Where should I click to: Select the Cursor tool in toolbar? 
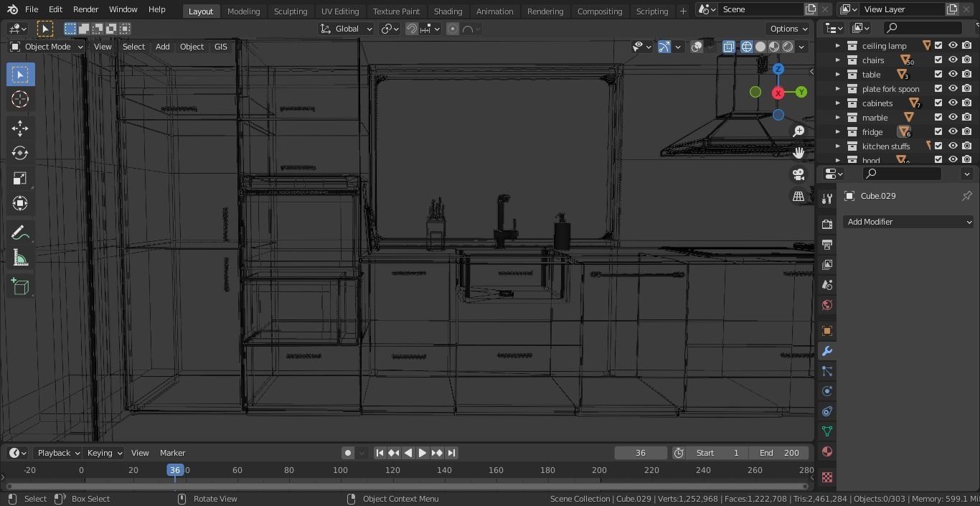pyautogui.click(x=20, y=100)
